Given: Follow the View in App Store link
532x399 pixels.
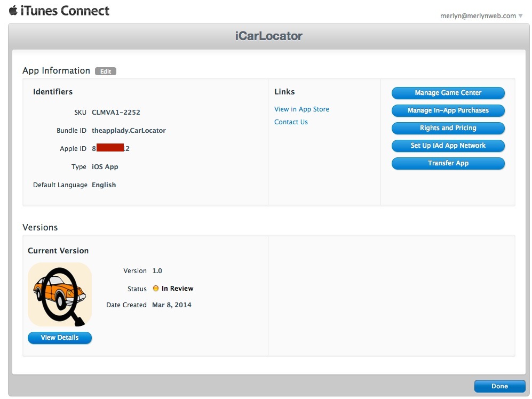Looking at the screenshot, I should point(301,109).
